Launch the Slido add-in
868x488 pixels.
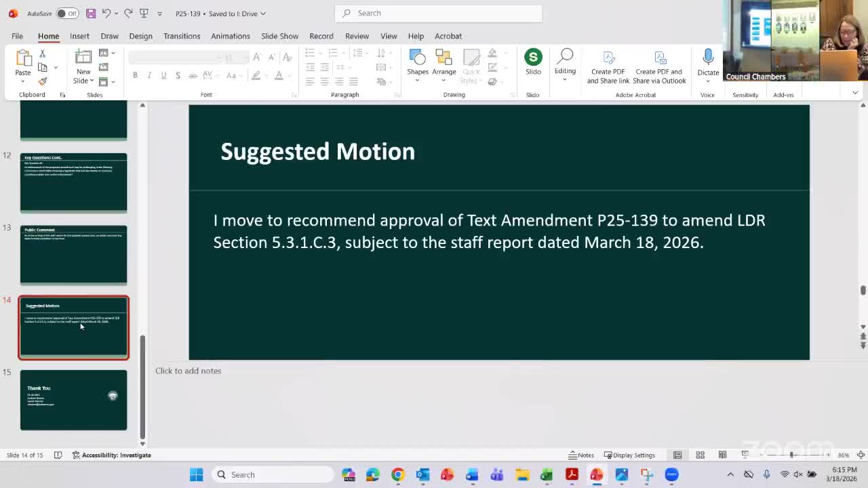click(x=533, y=62)
